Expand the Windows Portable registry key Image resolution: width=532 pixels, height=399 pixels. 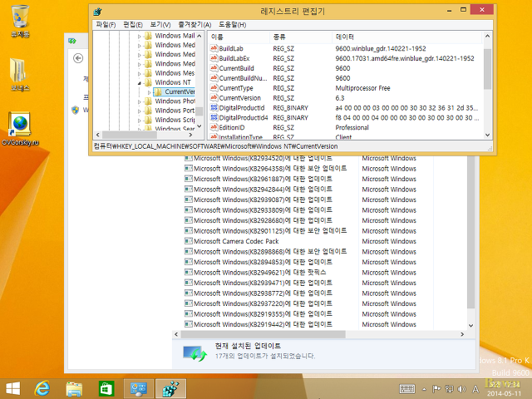click(x=139, y=111)
